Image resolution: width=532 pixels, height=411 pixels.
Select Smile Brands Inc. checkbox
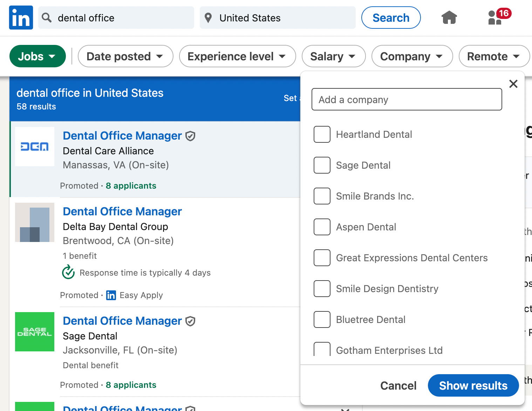[x=322, y=196]
